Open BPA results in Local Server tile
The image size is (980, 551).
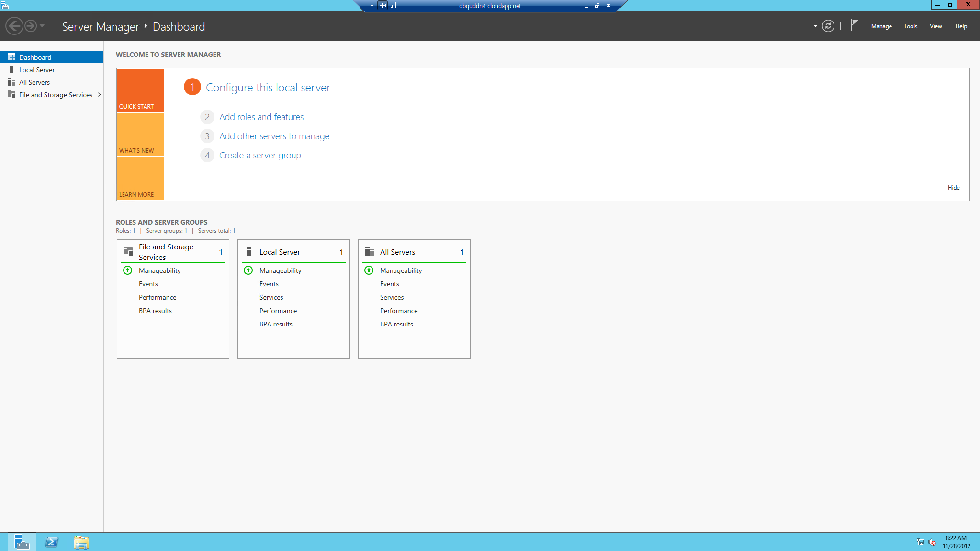276,324
